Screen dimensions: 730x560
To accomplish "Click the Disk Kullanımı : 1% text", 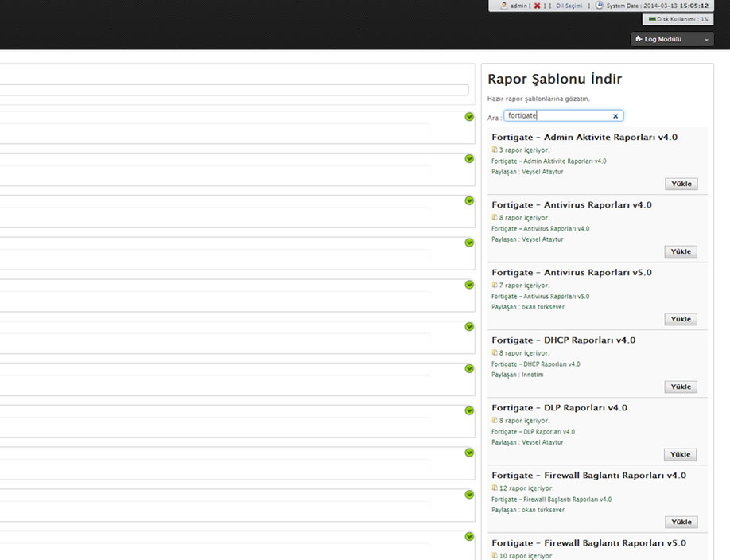I will pos(682,19).
